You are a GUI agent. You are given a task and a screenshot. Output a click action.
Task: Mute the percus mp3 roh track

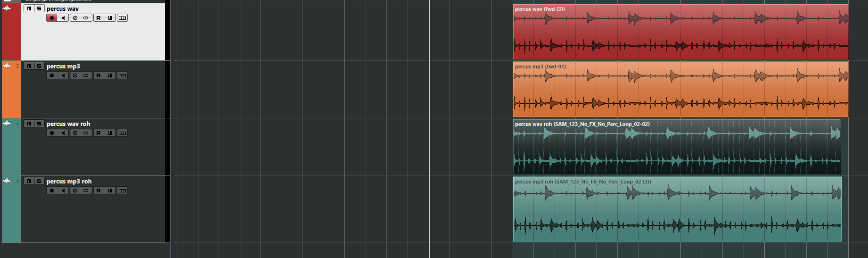click(29, 181)
